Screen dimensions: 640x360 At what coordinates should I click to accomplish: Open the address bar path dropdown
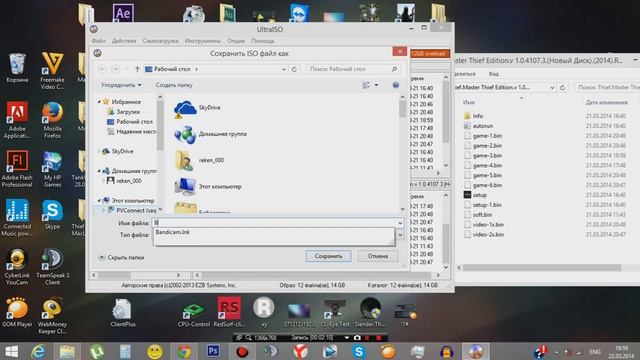(284, 69)
